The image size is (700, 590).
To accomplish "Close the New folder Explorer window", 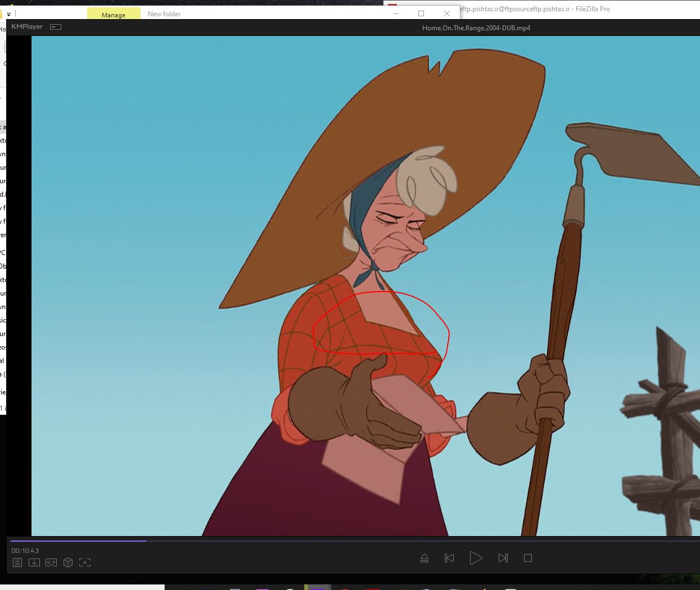I will coord(447,13).
